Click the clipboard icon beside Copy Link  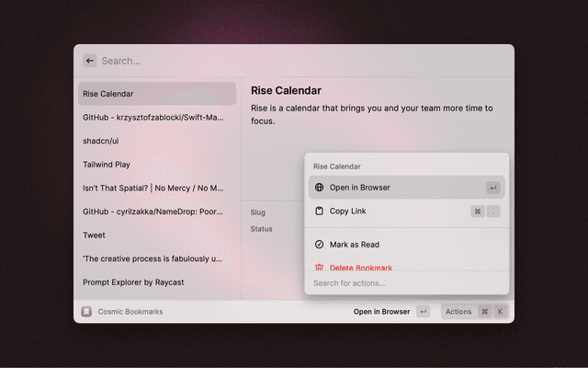[x=319, y=212]
